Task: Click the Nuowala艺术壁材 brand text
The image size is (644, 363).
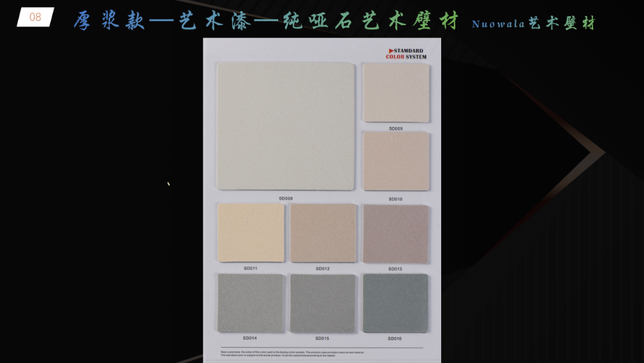Action: coord(533,23)
